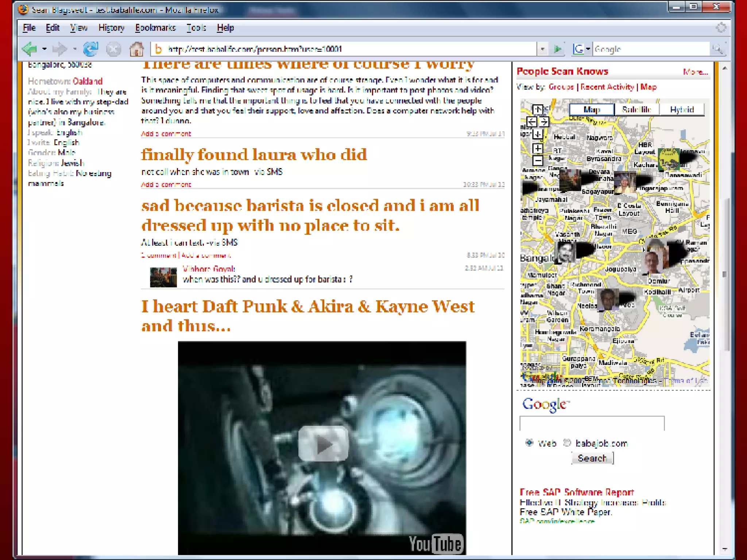Open the address bar history dropdown
Screen dimensions: 747x560
pos(542,49)
